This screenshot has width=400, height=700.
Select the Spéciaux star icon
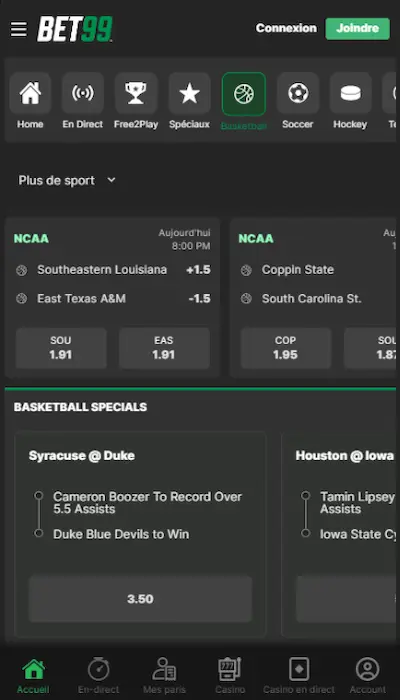pos(189,93)
